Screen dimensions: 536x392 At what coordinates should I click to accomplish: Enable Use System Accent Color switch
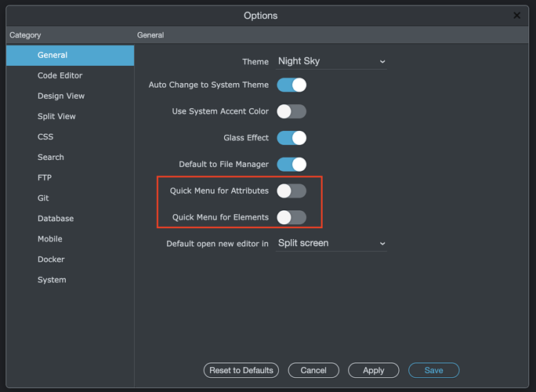click(292, 111)
